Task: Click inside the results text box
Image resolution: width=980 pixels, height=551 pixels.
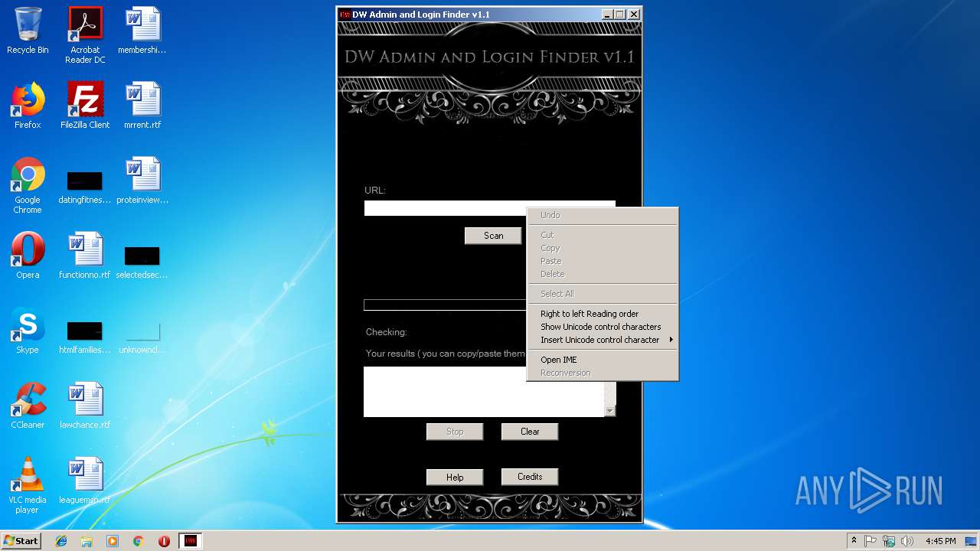Action: (484, 392)
